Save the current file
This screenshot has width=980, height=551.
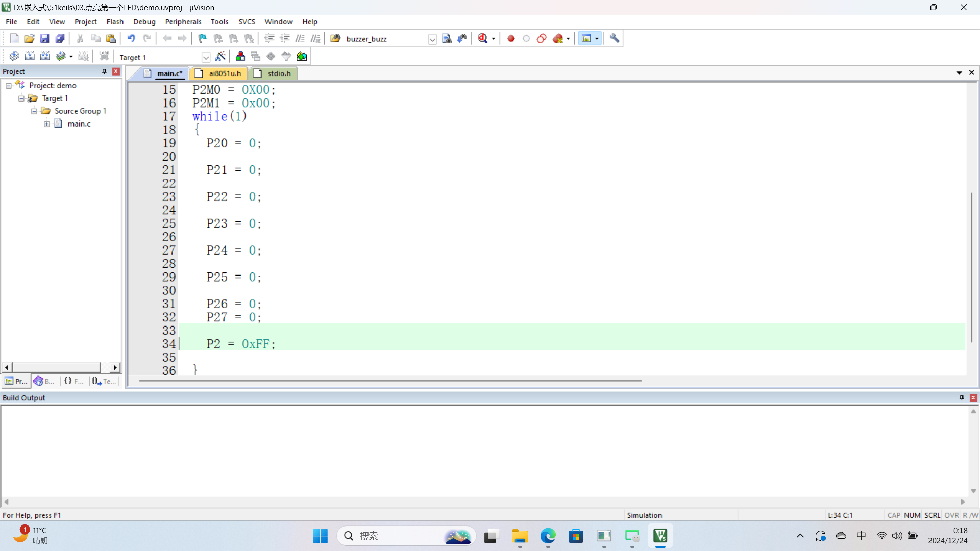pyautogui.click(x=44, y=38)
